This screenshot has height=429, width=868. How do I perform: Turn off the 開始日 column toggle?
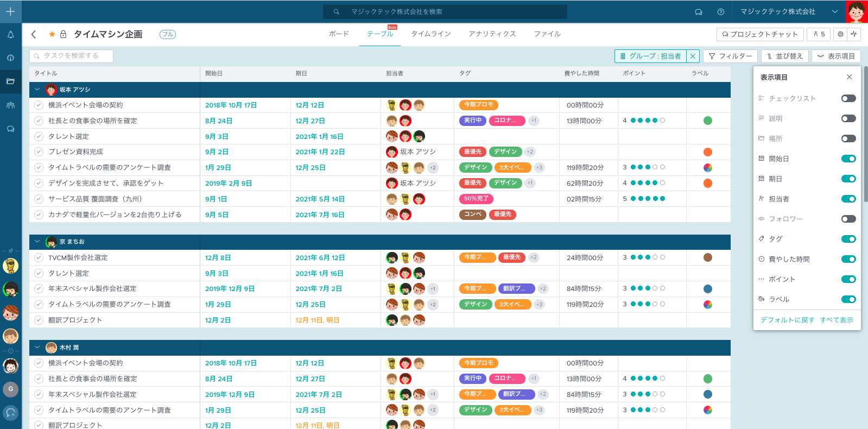click(x=848, y=159)
